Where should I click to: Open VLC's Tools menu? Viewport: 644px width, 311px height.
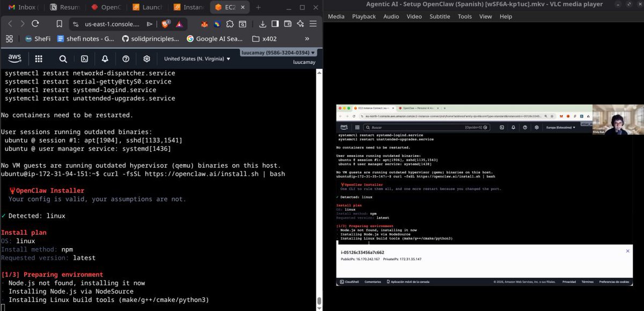[465, 17]
